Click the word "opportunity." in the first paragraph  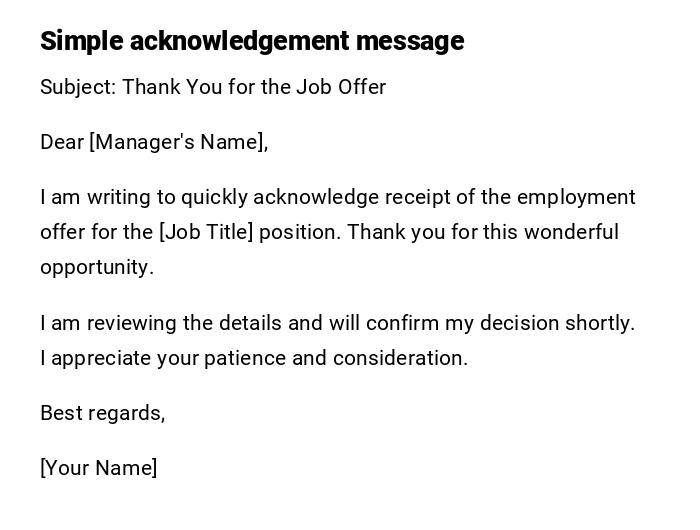point(97,268)
